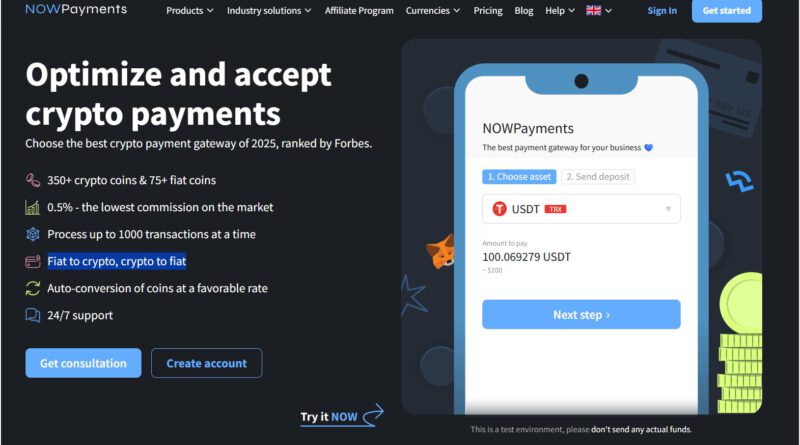Expand the Products menu
The height and width of the screenshot is (445, 800).
(190, 10)
